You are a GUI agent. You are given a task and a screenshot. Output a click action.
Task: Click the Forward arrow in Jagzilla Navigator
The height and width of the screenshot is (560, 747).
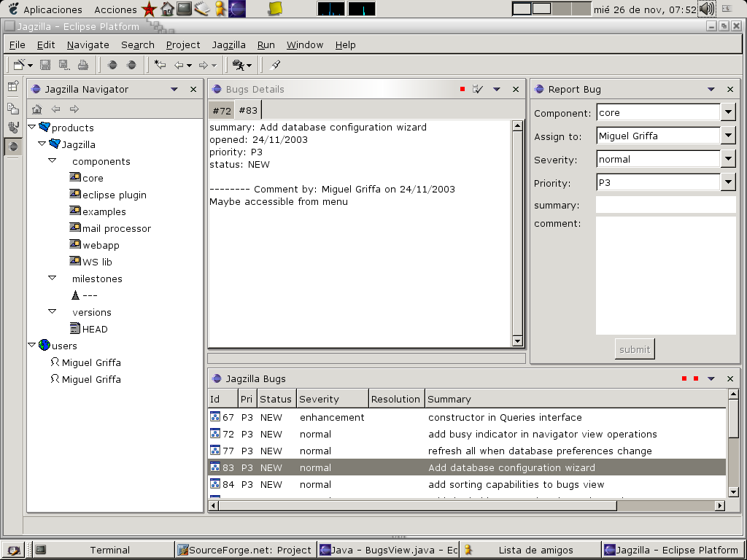pyautogui.click(x=74, y=109)
